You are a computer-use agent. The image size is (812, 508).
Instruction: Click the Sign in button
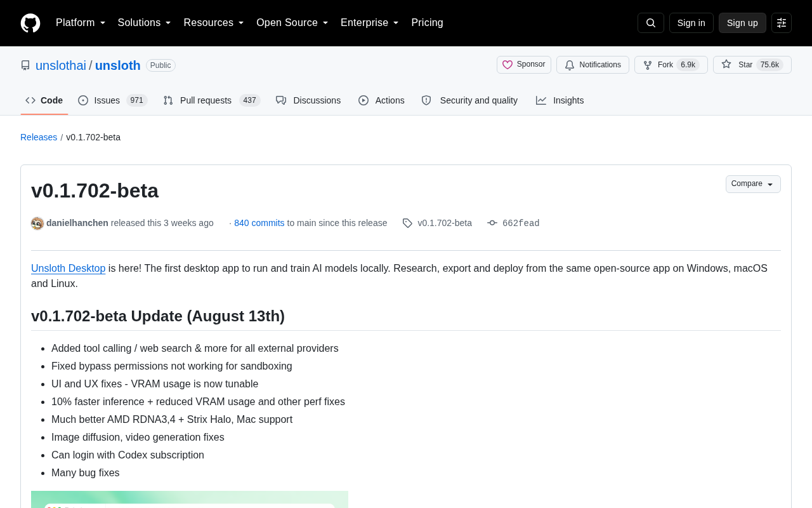(691, 23)
